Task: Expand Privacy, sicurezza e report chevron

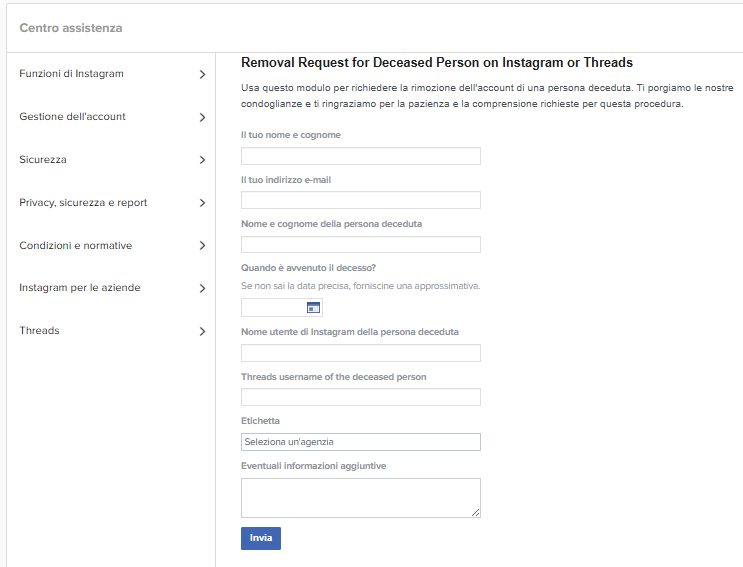Action: [x=202, y=203]
